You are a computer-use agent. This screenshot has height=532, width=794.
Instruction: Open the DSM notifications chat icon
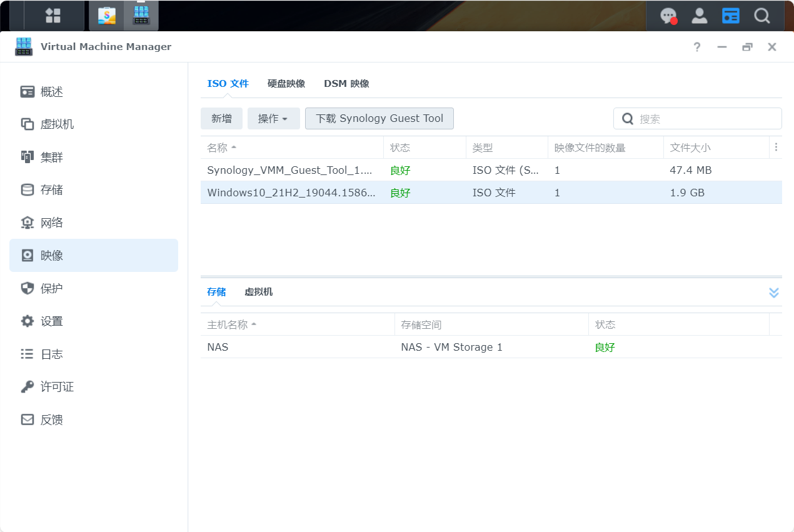tap(668, 16)
